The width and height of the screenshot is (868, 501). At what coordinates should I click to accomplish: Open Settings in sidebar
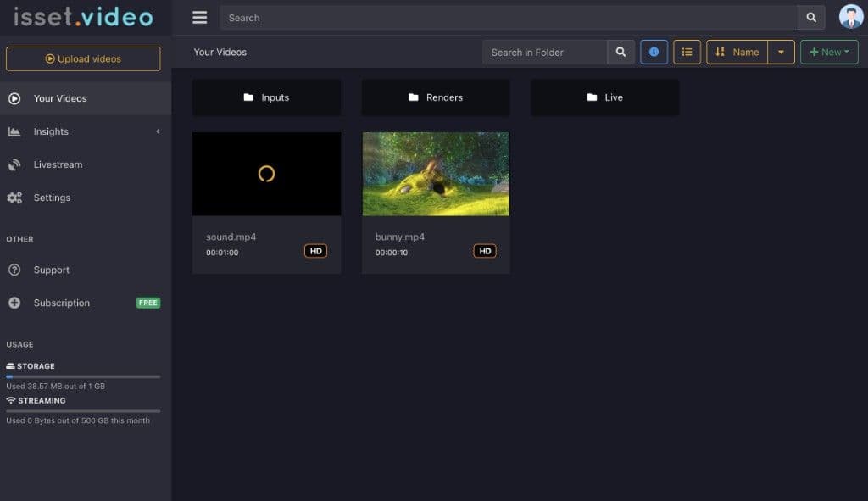click(86, 198)
